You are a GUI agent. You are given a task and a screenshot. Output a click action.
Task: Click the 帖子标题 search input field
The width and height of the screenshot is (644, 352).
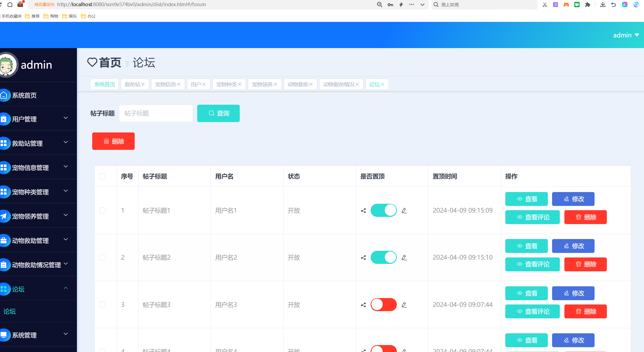coord(156,113)
